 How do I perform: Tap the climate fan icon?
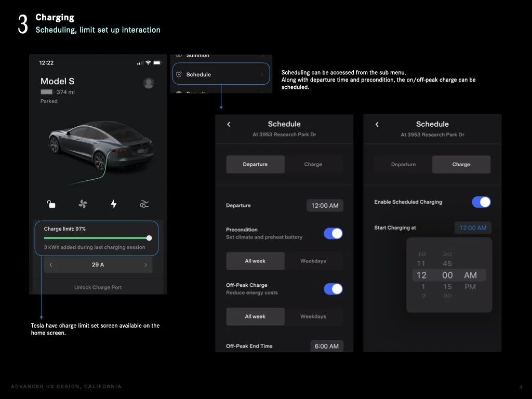click(x=83, y=204)
